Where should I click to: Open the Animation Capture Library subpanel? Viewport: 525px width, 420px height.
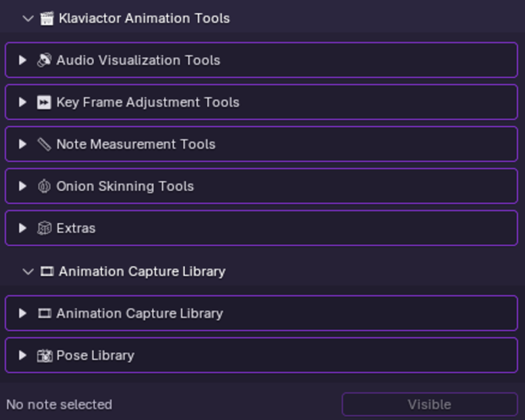tap(21, 313)
